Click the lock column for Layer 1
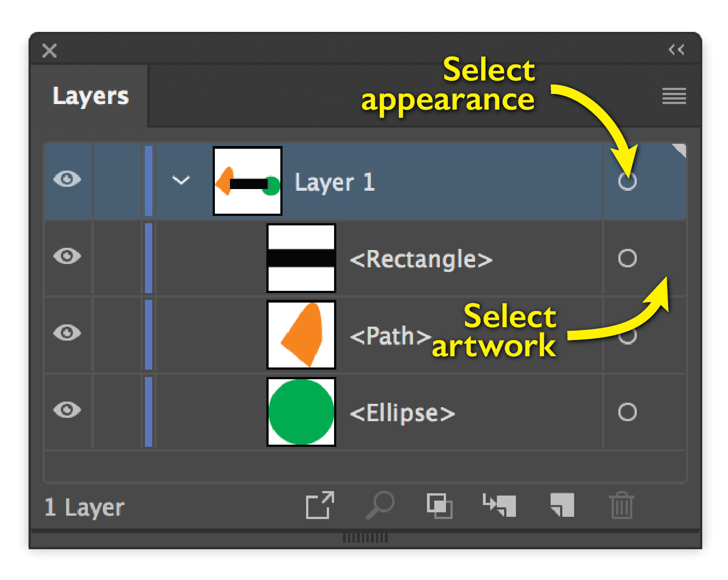 click(x=117, y=181)
